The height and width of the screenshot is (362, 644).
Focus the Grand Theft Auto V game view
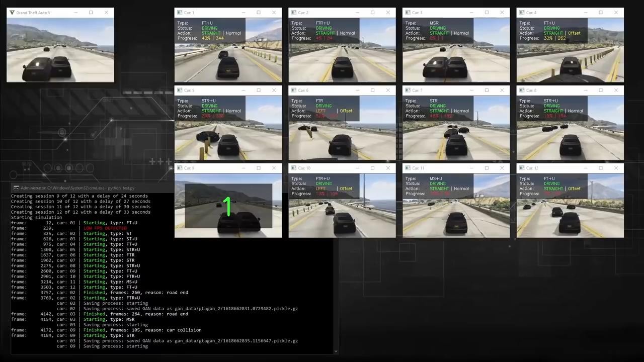tap(60, 50)
